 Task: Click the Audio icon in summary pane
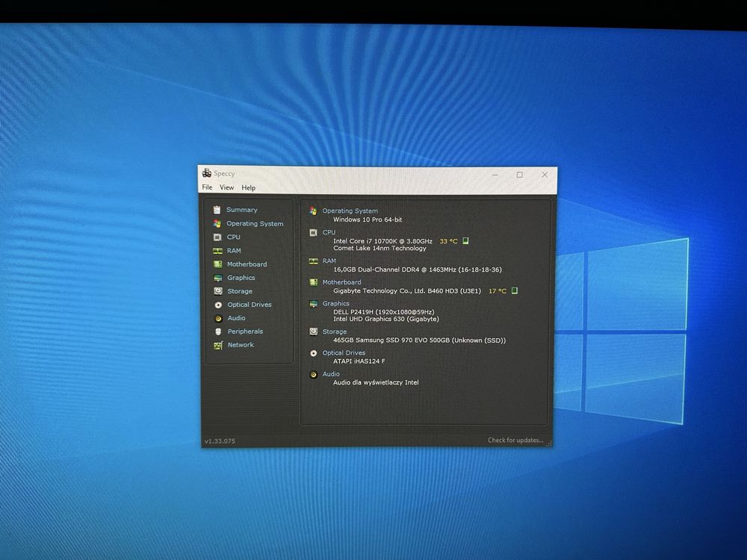pyautogui.click(x=314, y=375)
